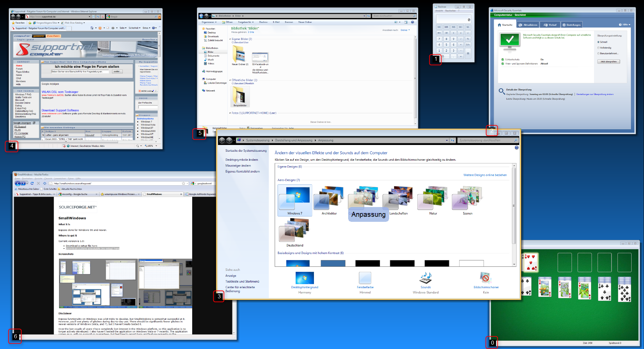
Task: Select the Schnell scan option
Action: coord(598,42)
